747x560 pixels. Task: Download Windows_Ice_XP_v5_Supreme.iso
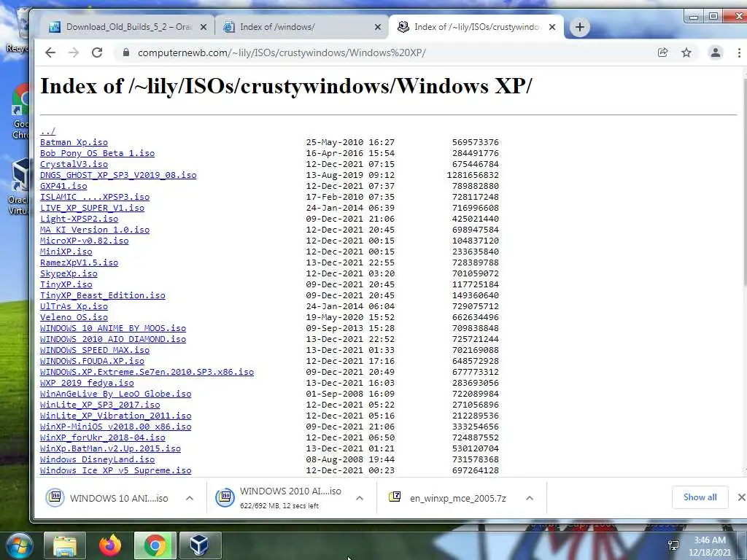click(x=116, y=471)
